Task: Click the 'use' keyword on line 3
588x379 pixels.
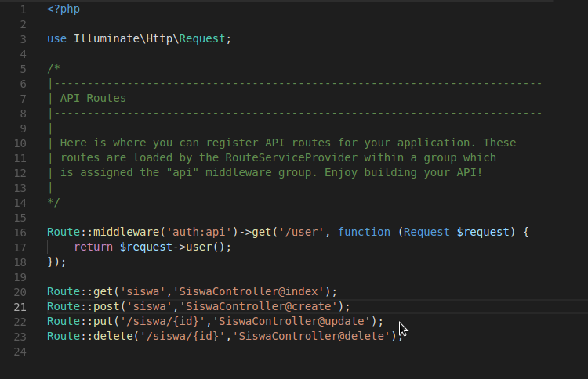Action: point(56,38)
